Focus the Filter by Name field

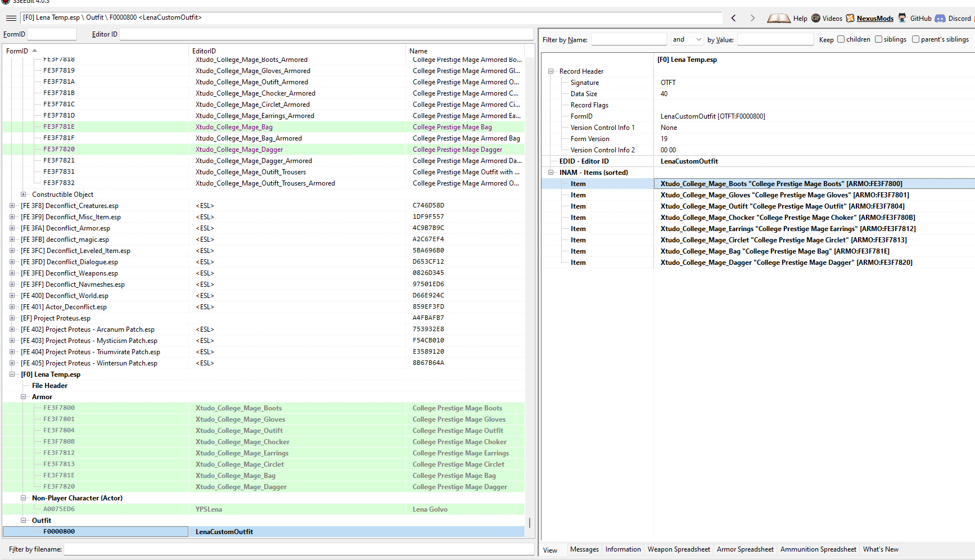pyautogui.click(x=629, y=39)
